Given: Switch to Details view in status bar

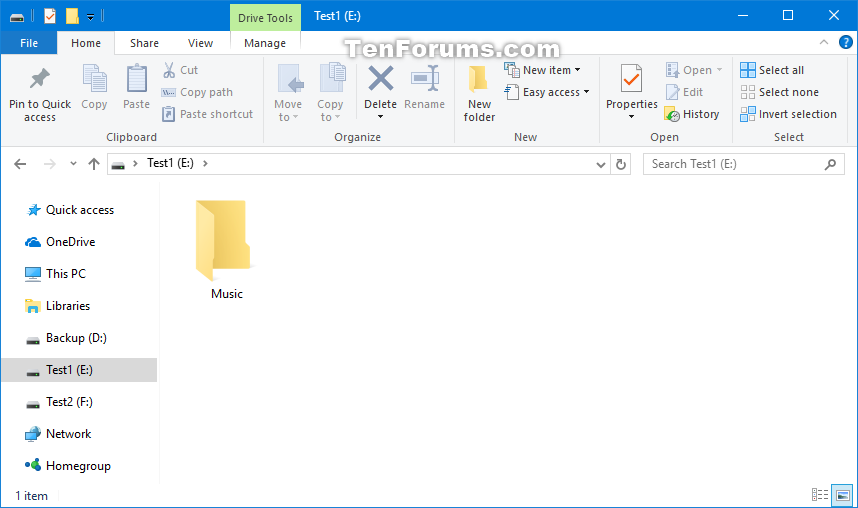Looking at the screenshot, I should click(820, 495).
